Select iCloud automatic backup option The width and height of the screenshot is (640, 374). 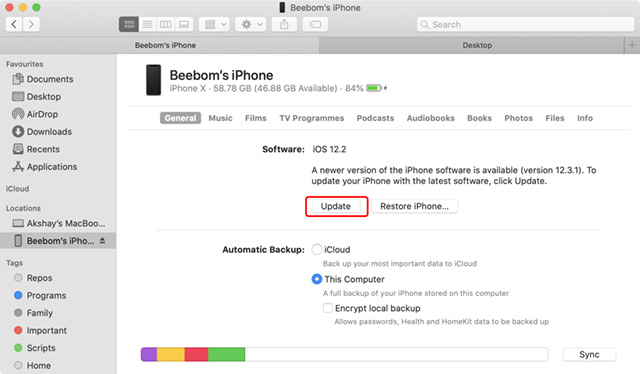[x=317, y=249]
